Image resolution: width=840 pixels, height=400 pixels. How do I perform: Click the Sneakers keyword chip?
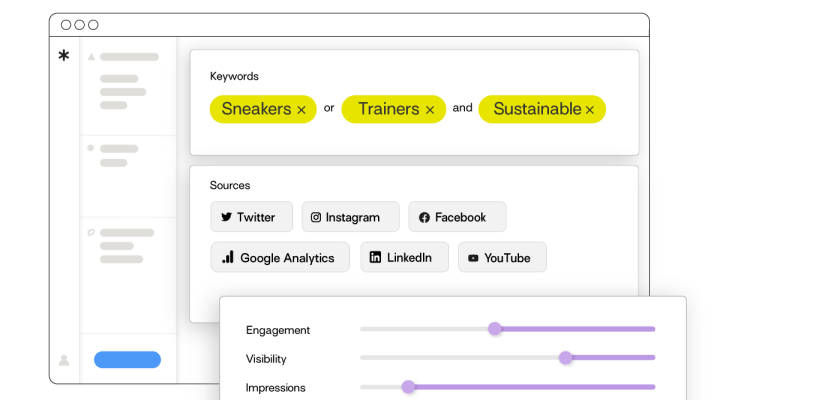pos(256,109)
